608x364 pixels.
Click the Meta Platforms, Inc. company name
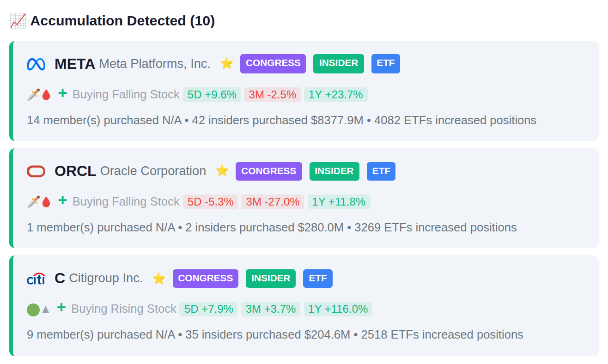[155, 64]
